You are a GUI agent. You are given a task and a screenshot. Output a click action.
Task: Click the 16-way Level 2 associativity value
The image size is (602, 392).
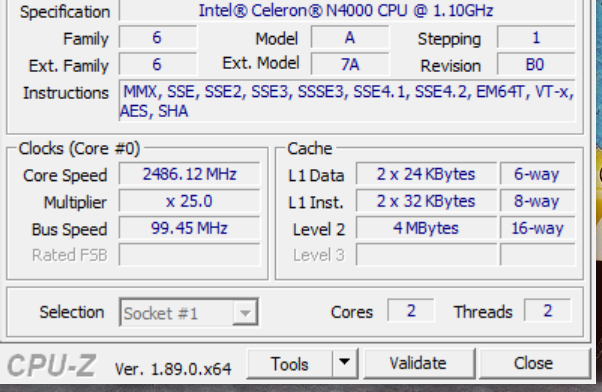click(x=537, y=228)
